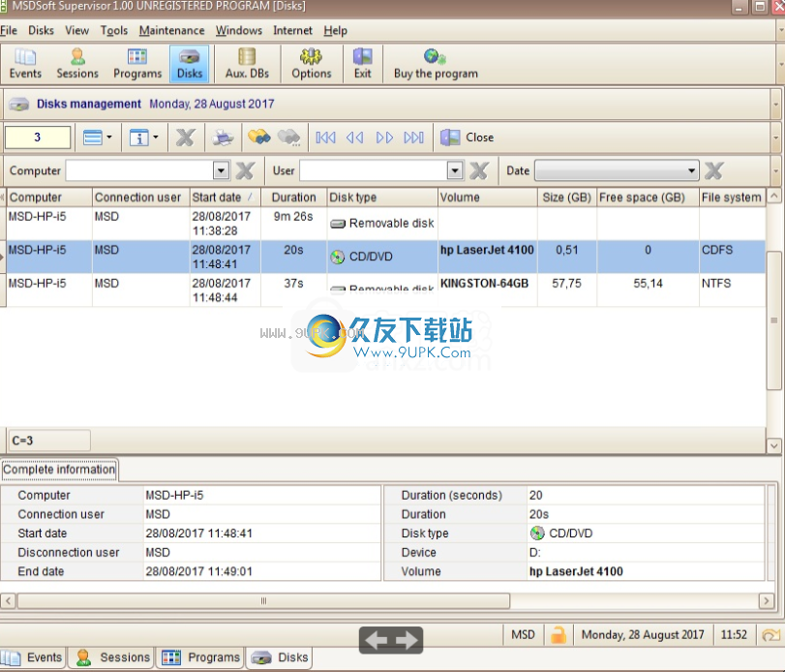Close the Disks management view

click(x=467, y=137)
